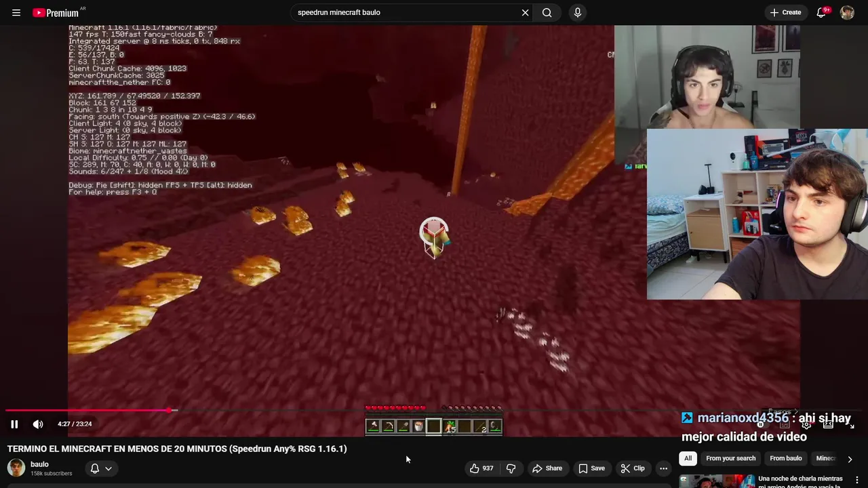Open the Create menu
The image size is (868, 488).
(785, 12)
